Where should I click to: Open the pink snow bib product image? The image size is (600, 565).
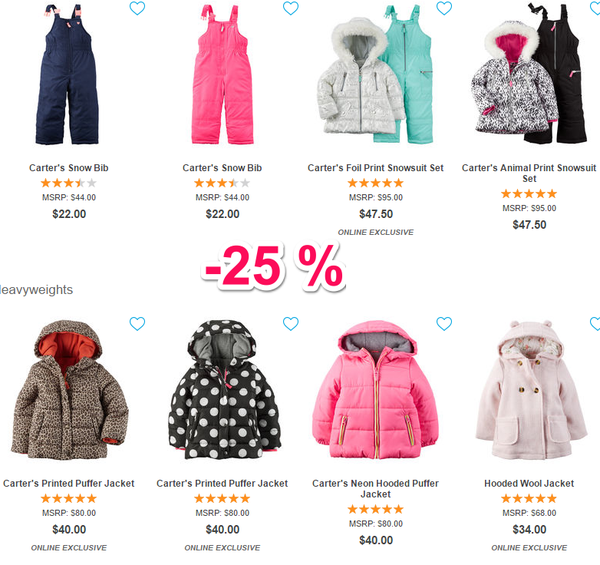222,75
